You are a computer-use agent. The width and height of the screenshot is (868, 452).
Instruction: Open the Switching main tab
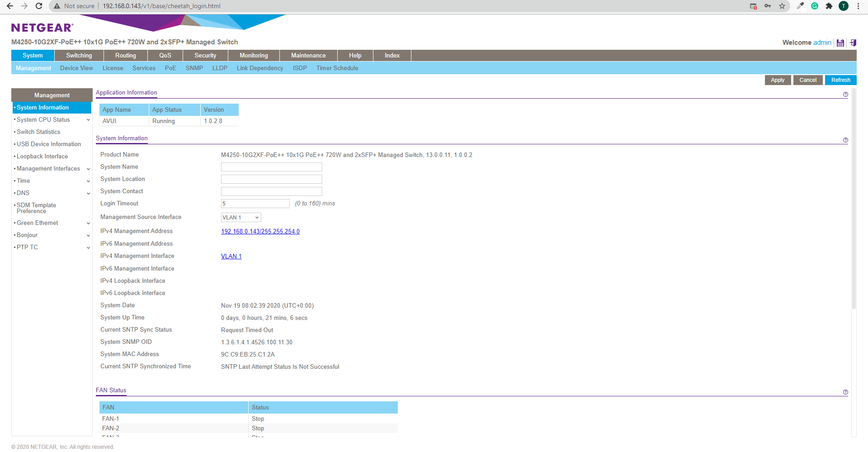tap(79, 55)
